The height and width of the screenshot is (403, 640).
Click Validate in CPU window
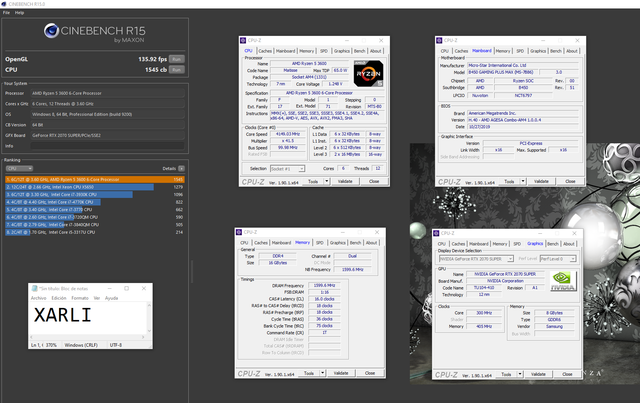tap(345, 181)
